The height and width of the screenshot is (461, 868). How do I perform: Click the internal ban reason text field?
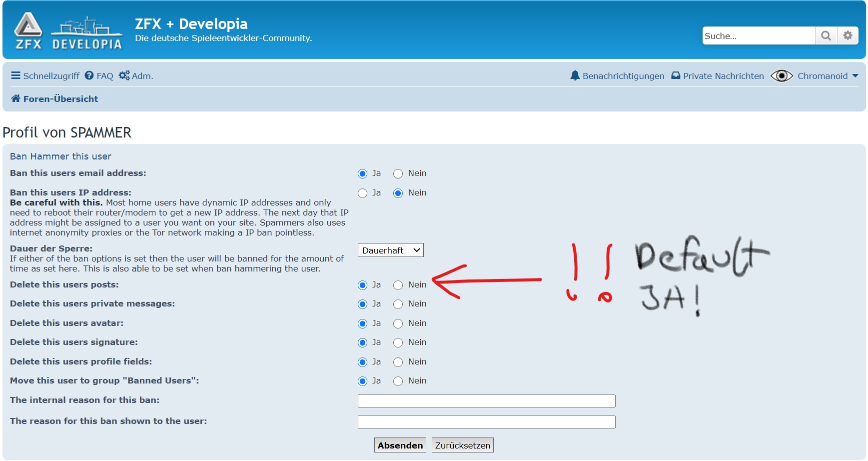coord(486,401)
